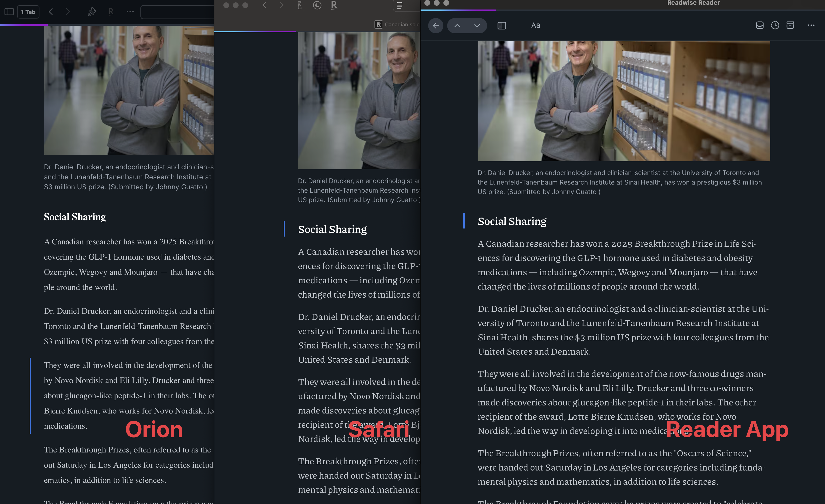
Task: Move the document to Inbox in Reader
Action: [x=760, y=25]
